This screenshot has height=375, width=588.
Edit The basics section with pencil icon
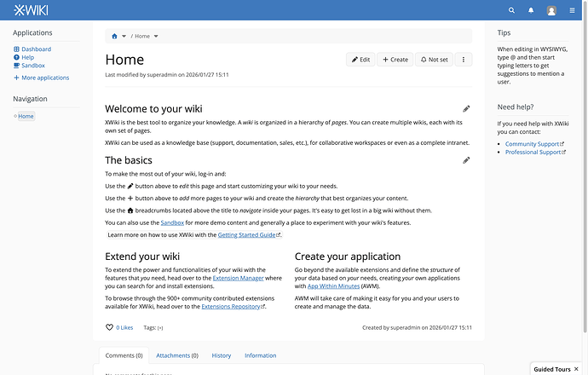coord(466,160)
